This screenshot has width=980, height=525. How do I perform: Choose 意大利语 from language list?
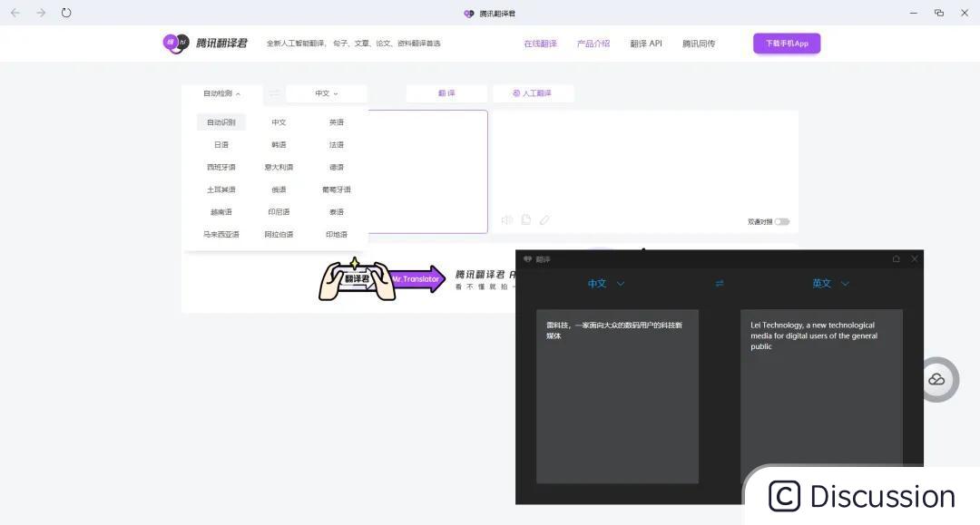(279, 168)
